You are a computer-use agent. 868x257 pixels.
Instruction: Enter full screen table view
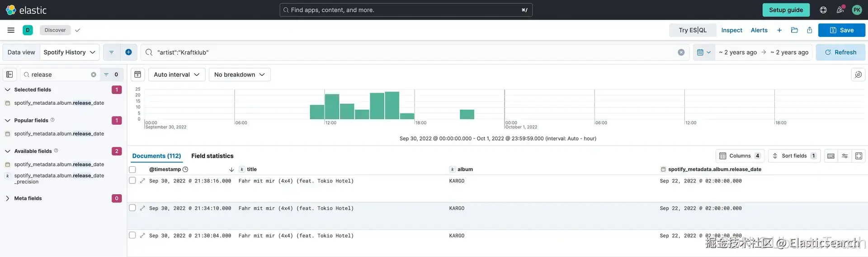pos(859,156)
